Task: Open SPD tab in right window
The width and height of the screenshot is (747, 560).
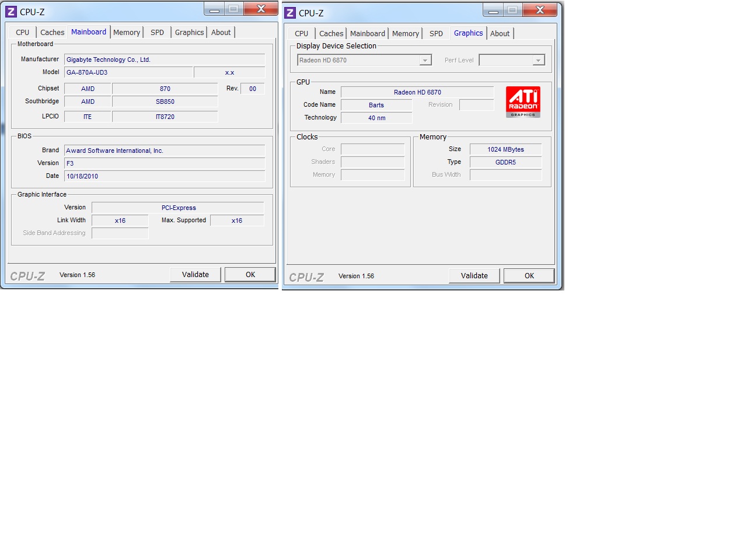Action: [x=437, y=34]
